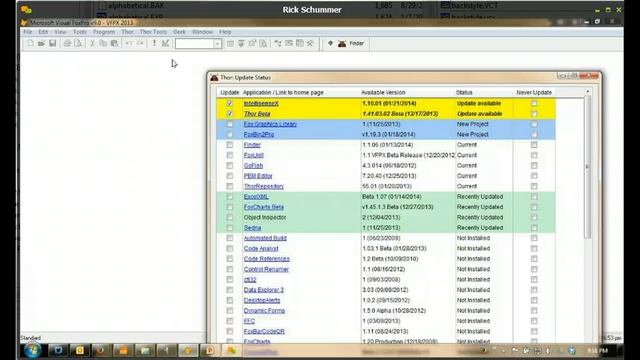Viewport: 640px width, 360px height.
Task: Click the Redo toolbar icon
Action: pyautogui.click(x=140, y=43)
